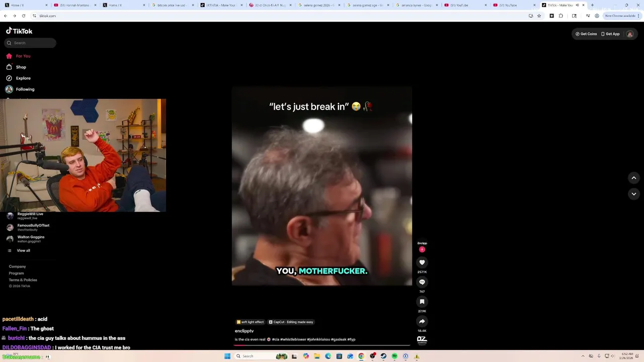
Task: Click the streamer webcam overlay
Action: (83, 155)
